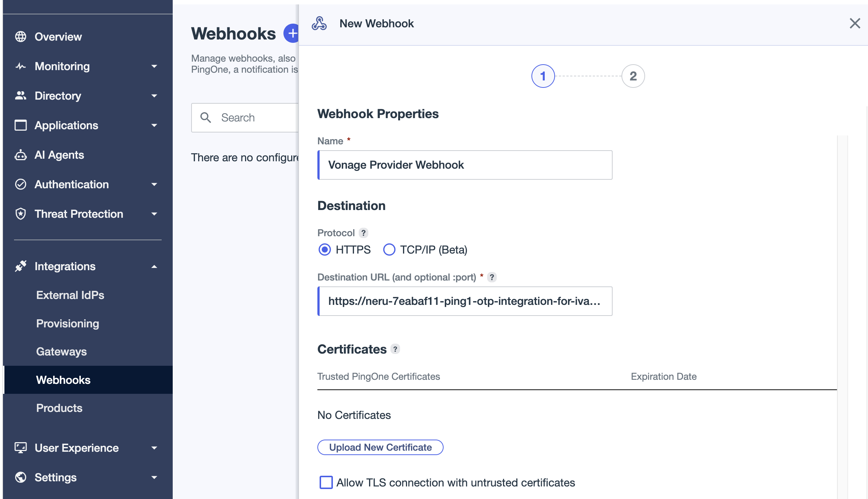Go to wizard step 2
Image resolution: width=868 pixels, height=499 pixels.
[633, 76]
